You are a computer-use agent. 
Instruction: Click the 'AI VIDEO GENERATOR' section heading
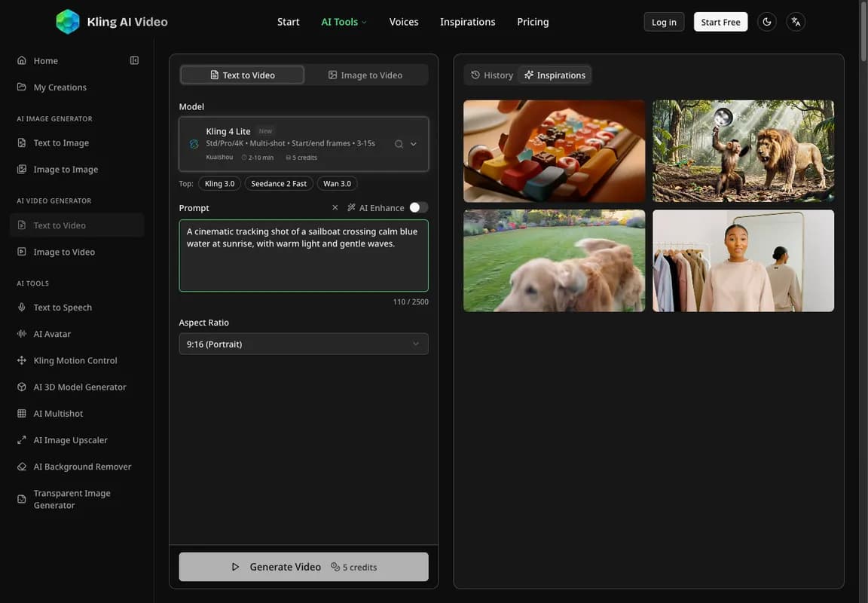tap(54, 200)
